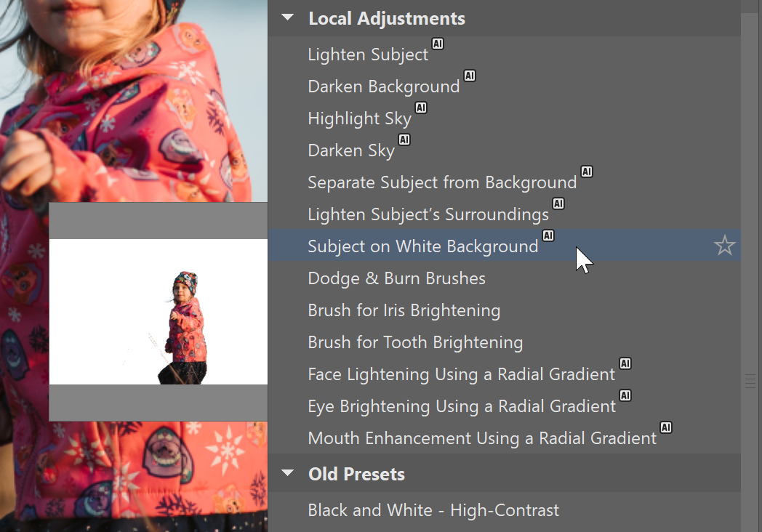Apply Lighten Subject's Surroundings preset
Image resolution: width=762 pixels, height=532 pixels.
pyautogui.click(x=428, y=214)
